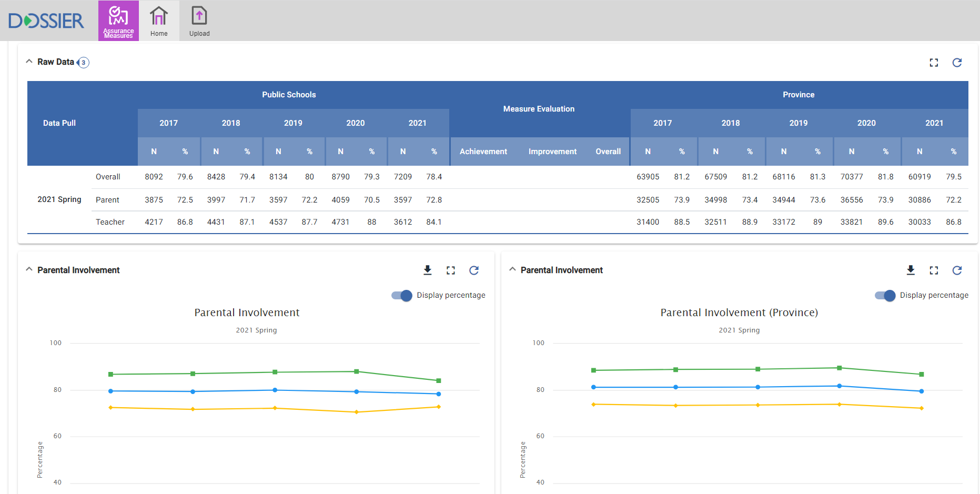Toggle Display percentage on Province chart

coord(885,295)
